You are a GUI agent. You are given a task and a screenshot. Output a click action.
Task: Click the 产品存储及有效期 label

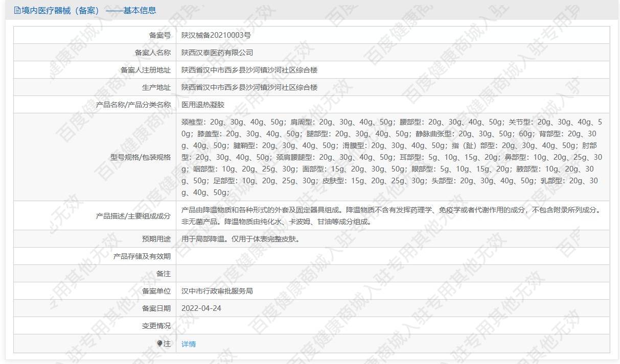click(142, 256)
